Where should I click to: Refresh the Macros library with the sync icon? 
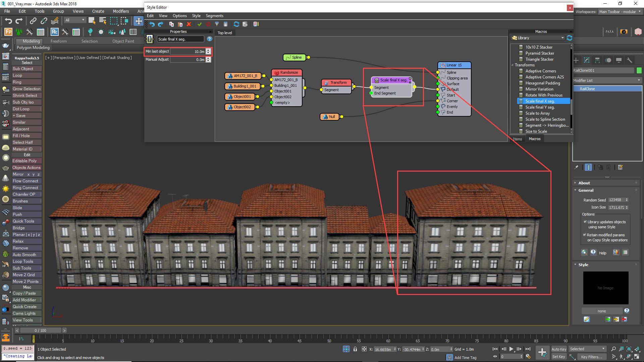(570, 38)
